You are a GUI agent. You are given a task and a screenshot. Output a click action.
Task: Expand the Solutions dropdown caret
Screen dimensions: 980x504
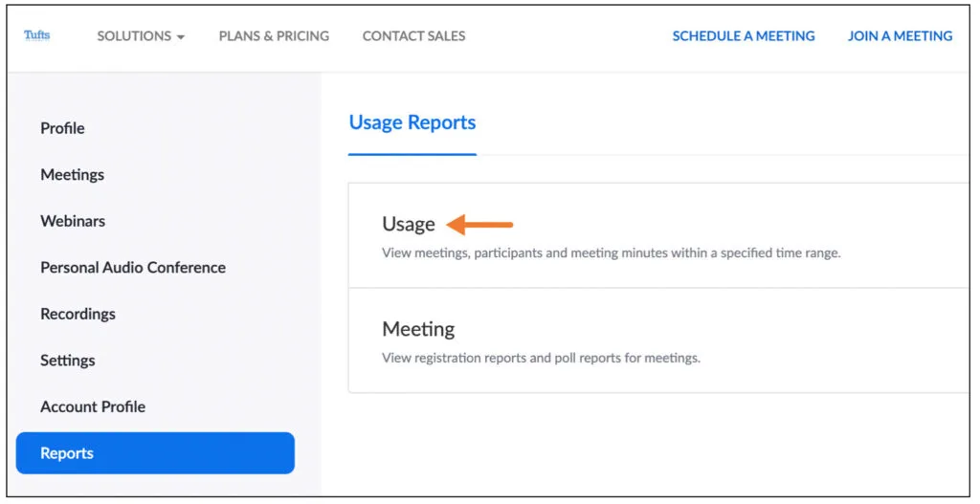coord(180,37)
